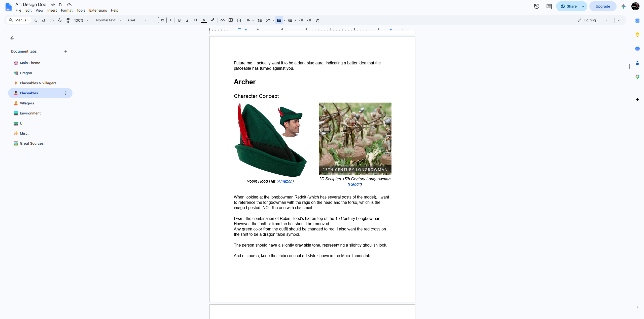Open Google Keep side panel

coord(637,35)
